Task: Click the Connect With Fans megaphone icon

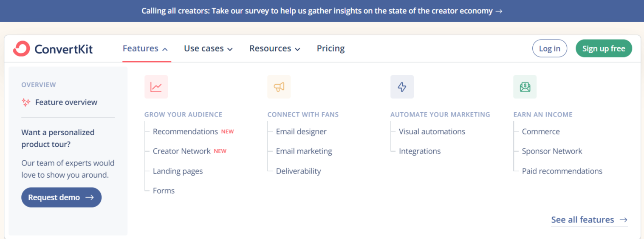Action: click(x=279, y=87)
